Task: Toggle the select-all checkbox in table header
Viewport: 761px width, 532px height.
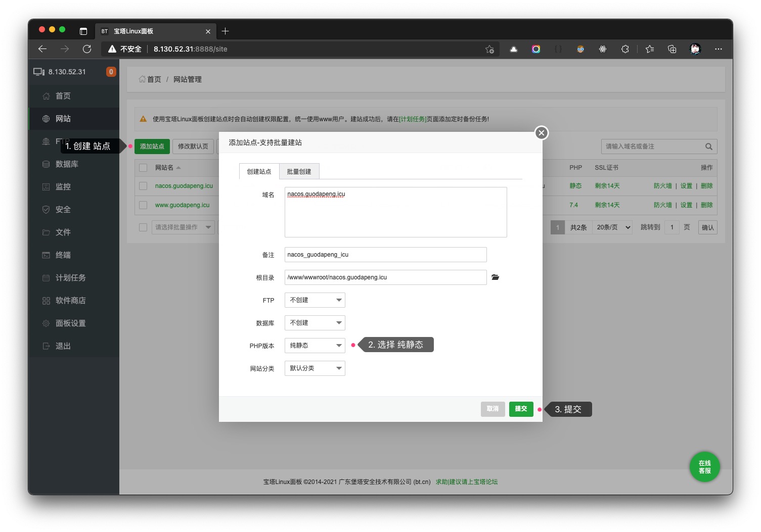Action: coord(143,168)
